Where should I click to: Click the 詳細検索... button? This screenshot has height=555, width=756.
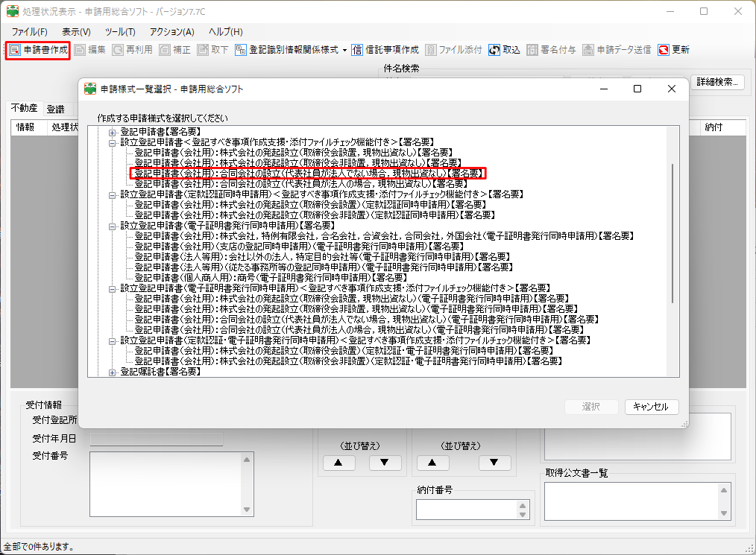pyautogui.click(x=717, y=82)
